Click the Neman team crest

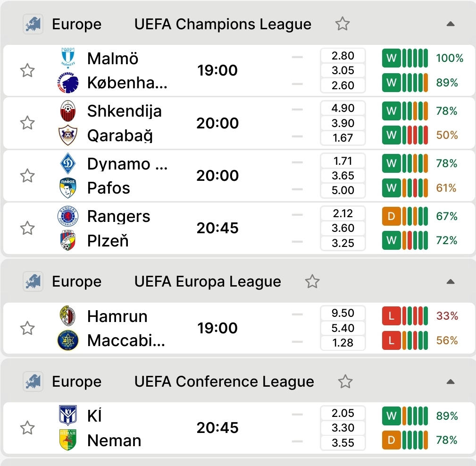[x=68, y=440]
